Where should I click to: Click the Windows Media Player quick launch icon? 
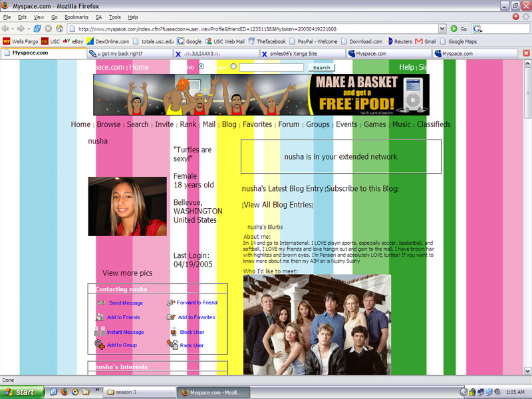pos(74,392)
